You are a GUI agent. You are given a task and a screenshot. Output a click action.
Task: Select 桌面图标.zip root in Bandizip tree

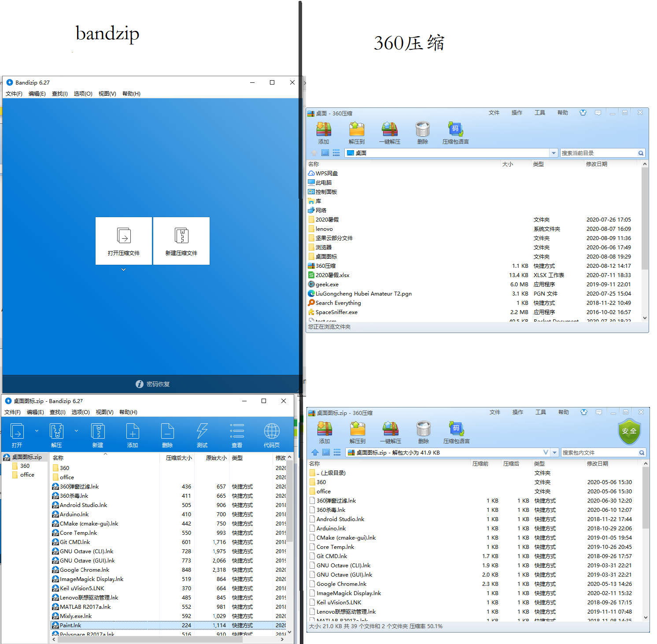tap(25, 457)
